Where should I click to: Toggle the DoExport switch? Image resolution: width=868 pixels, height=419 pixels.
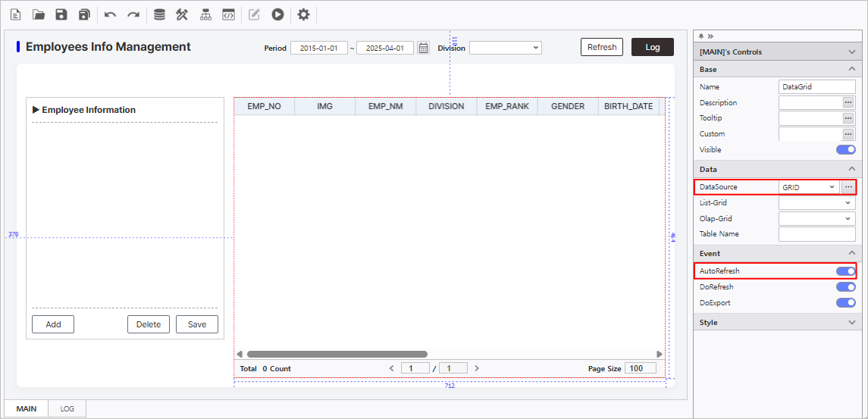tap(846, 303)
